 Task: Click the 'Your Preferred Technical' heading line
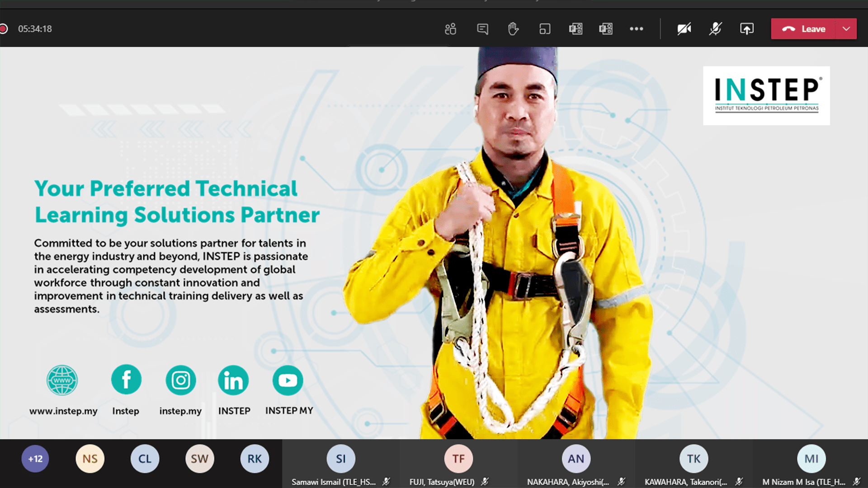[x=166, y=188]
